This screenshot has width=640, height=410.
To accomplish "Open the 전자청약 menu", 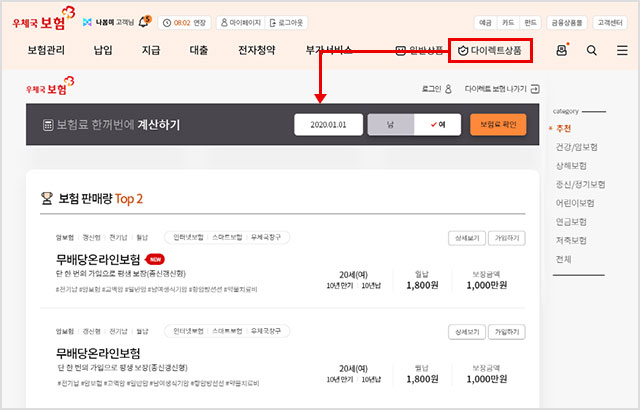I will coord(256,50).
